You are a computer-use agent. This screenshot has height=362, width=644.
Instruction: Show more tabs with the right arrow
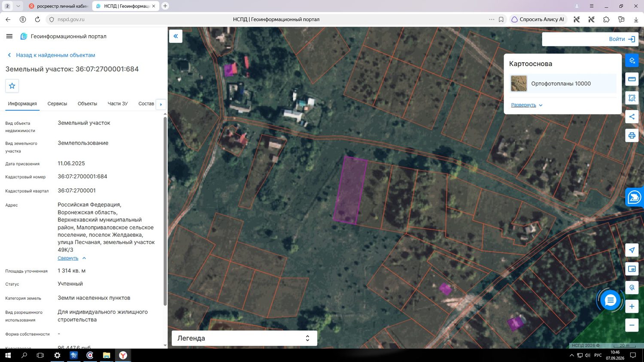point(161,104)
